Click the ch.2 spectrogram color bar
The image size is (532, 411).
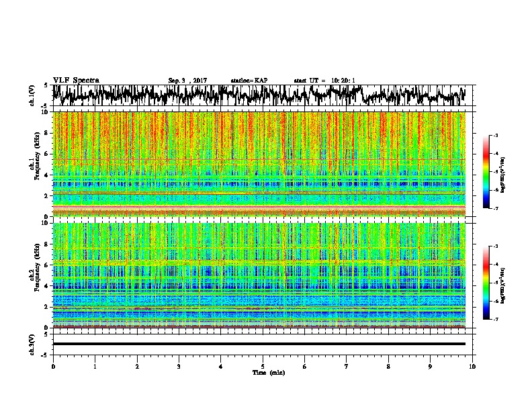pyautogui.click(x=486, y=283)
